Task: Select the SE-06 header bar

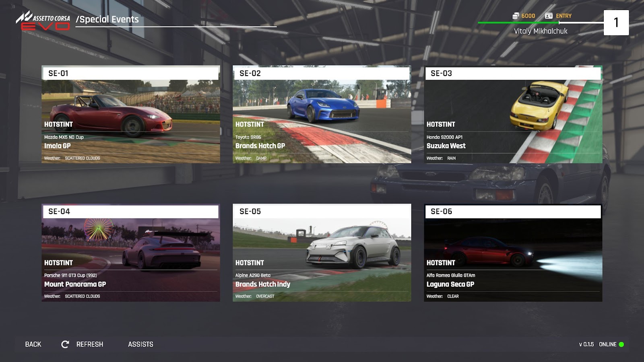Action: point(513,212)
